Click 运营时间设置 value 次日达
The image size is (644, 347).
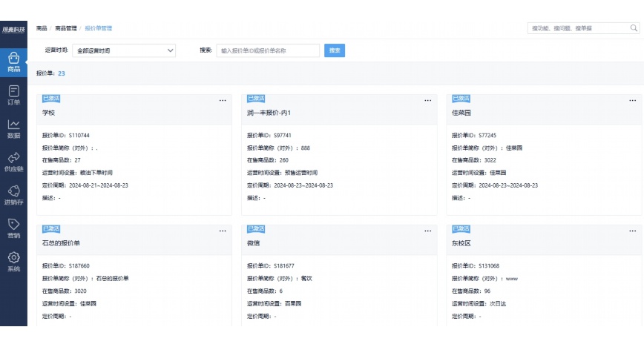498,303
